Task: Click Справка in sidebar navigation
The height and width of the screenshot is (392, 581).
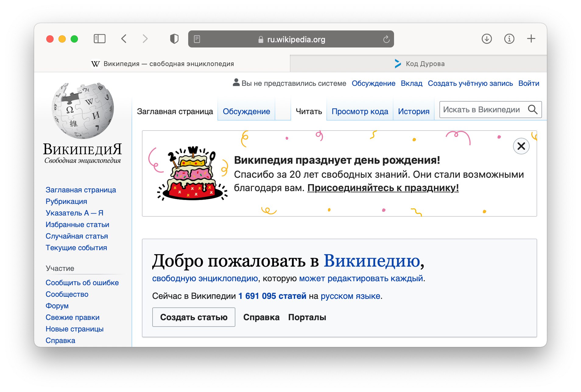Action: tap(60, 341)
